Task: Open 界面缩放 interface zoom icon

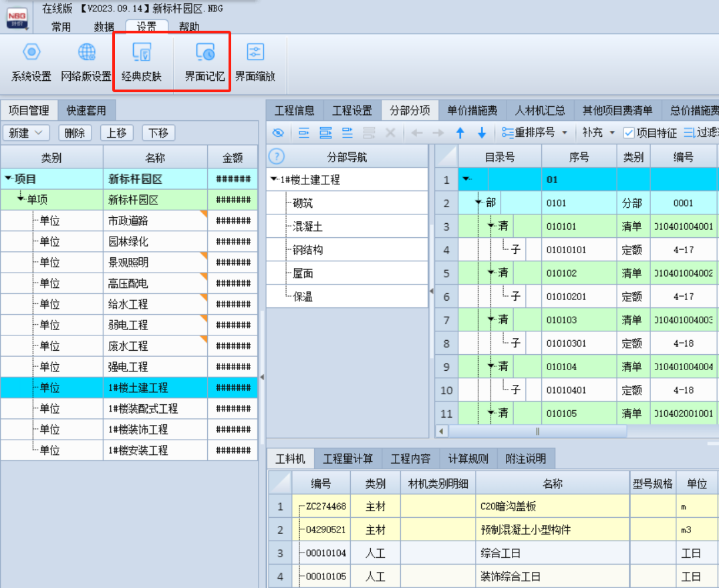Action: tap(255, 52)
